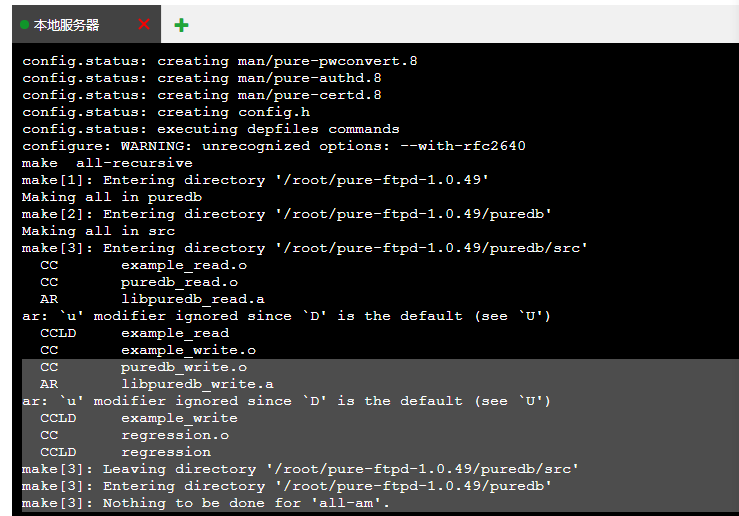Click the 'CC regression.o' line
Viewport: 739px width, 516px height.
click(134, 435)
